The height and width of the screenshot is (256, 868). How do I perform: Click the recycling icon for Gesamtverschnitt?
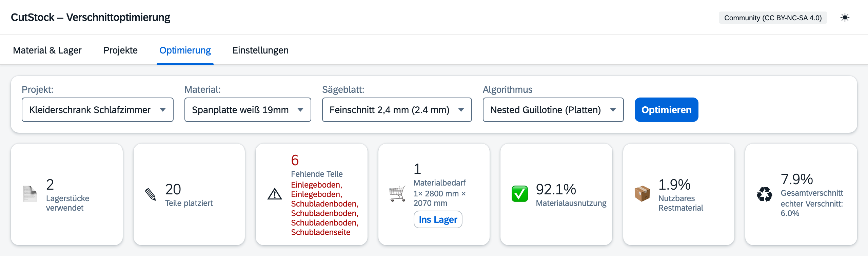765,194
